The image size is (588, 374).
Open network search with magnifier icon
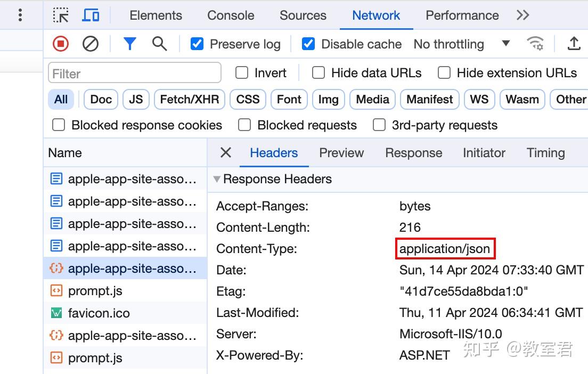click(159, 44)
